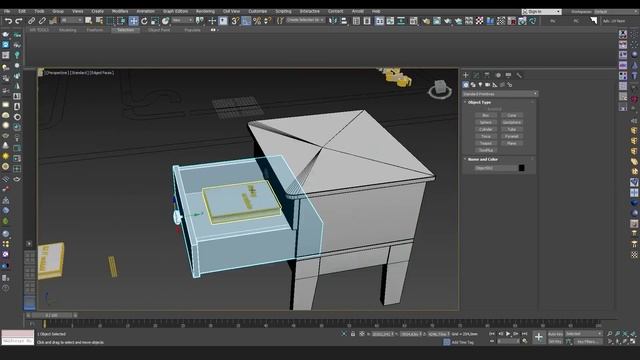Toggle the Angle Snap button
Screen dimensions: 640x360
click(x=246, y=21)
